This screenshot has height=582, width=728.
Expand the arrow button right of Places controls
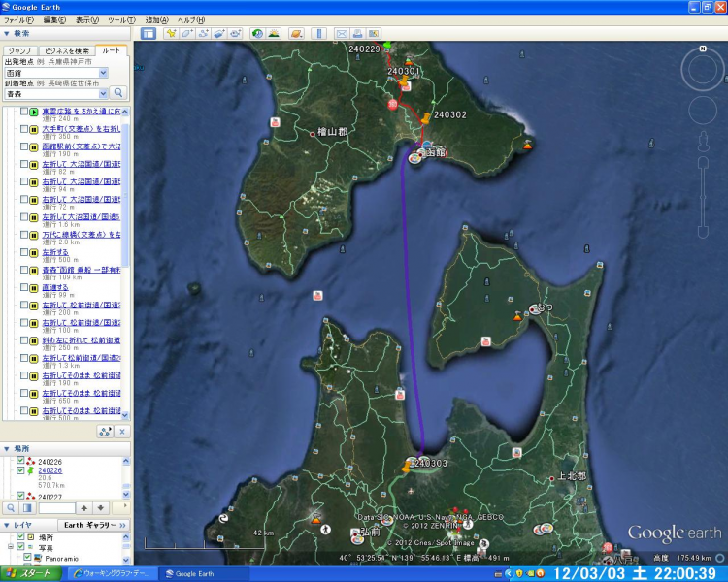point(121,507)
